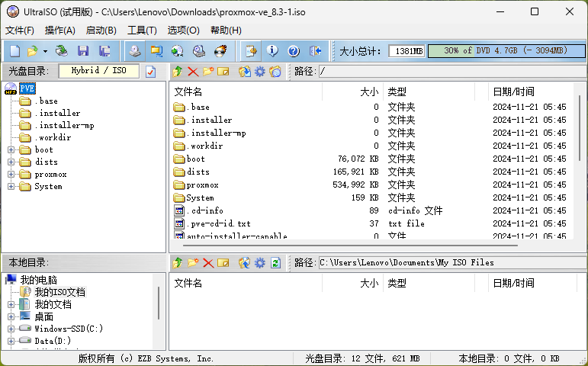588x366 pixels.
Task: Open the 帮助(H) menu
Action: [226, 30]
